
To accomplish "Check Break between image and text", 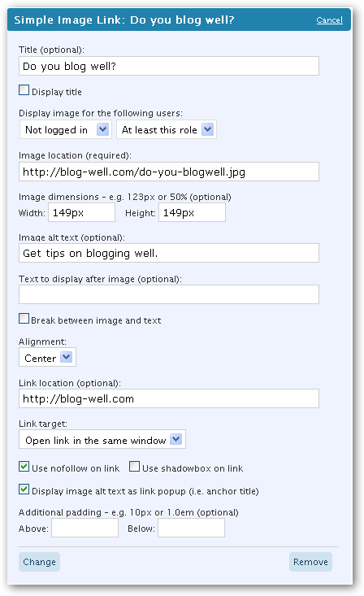I will [24, 319].
